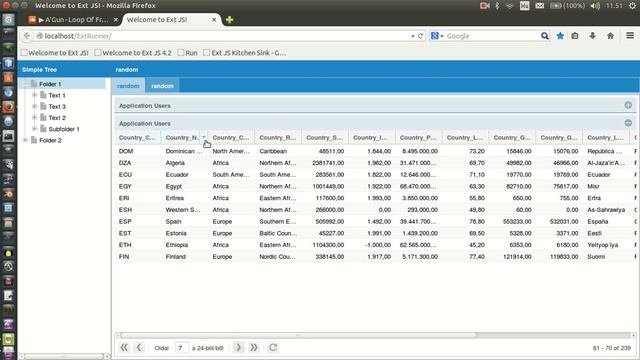Expand the Text 3 tree node

point(35,106)
